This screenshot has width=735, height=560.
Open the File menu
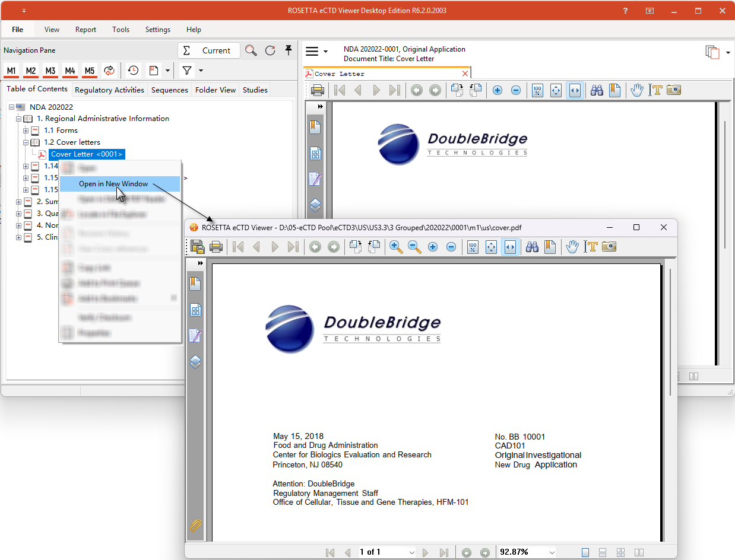pyautogui.click(x=18, y=30)
